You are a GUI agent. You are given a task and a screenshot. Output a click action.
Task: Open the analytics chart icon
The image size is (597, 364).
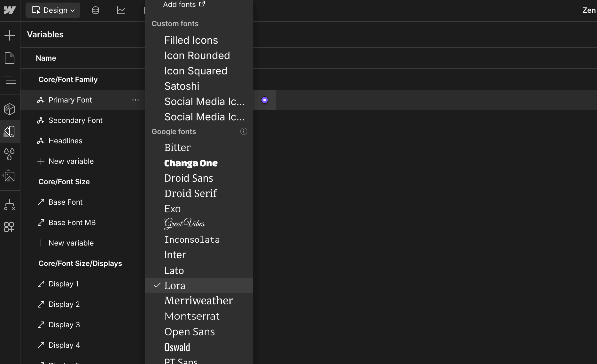(121, 10)
